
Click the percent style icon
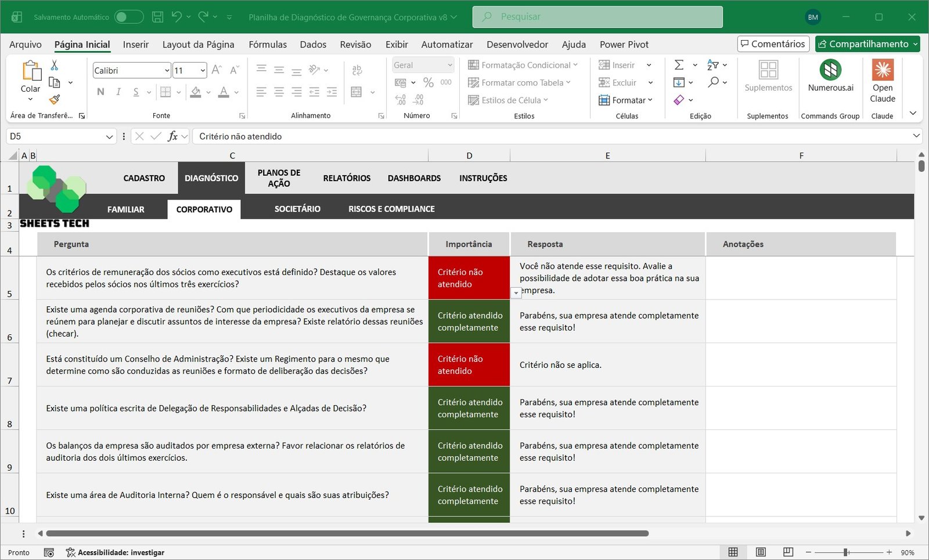[x=429, y=82]
